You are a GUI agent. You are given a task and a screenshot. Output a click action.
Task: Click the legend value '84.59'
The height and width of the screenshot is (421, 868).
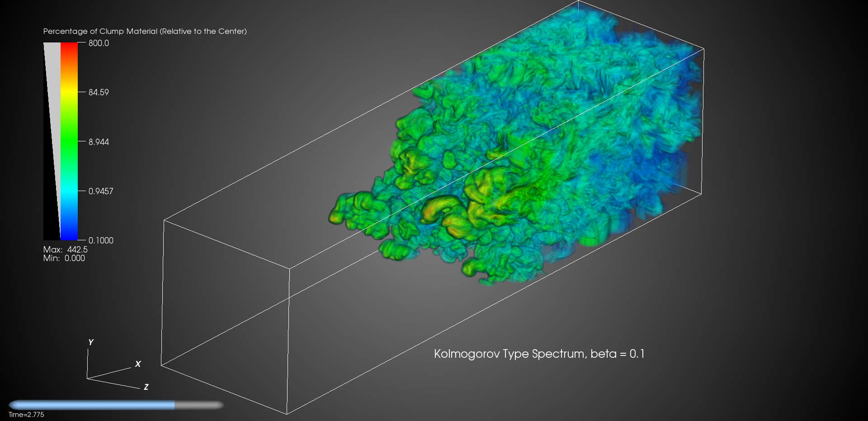99,92
